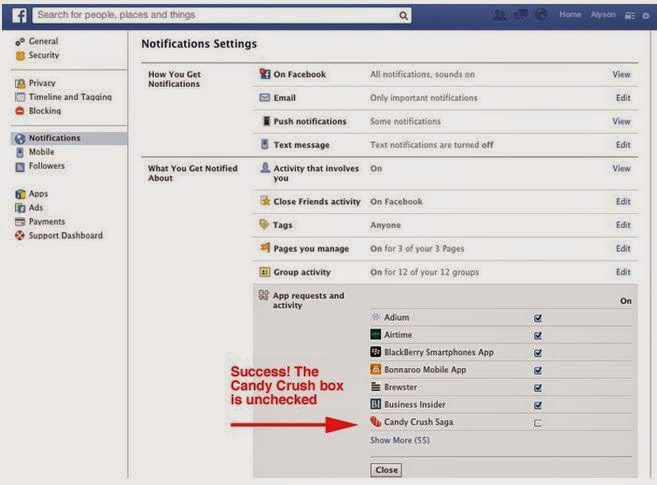View Activity that involves you settings

point(621,168)
